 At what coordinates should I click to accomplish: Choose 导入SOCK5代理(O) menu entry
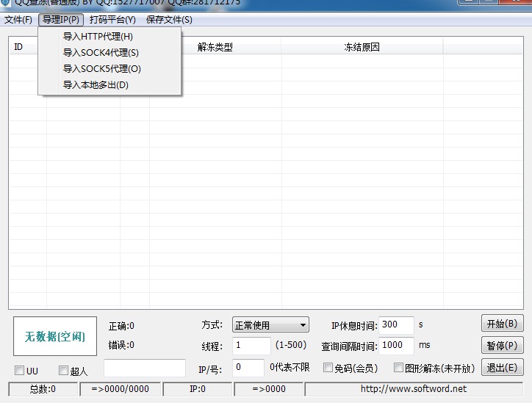pos(109,69)
